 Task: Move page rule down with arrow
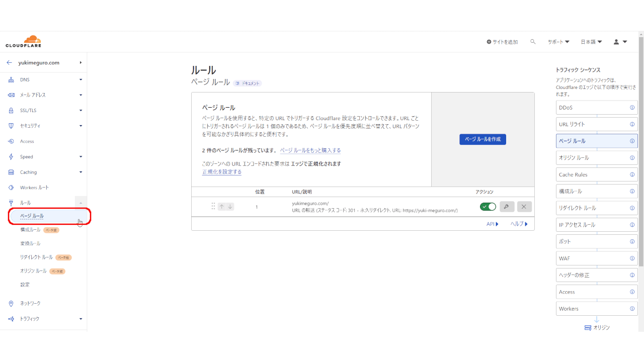click(230, 207)
